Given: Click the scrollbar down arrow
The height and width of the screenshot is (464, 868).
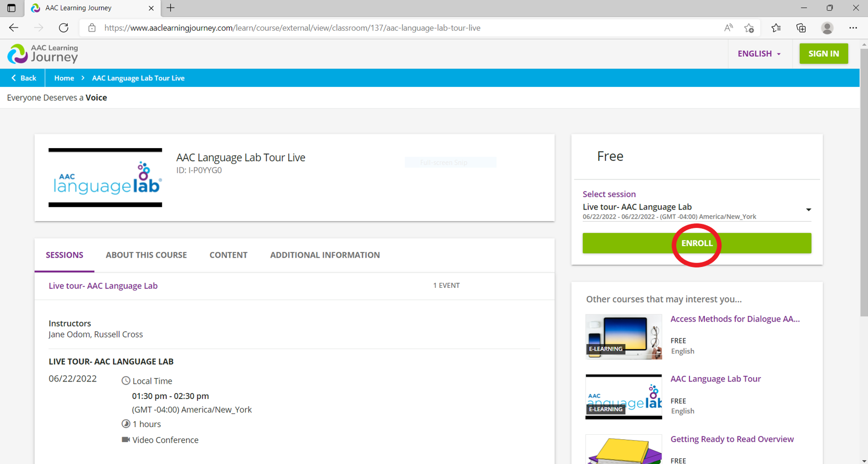Looking at the screenshot, I should pyautogui.click(x=864, y=460).
